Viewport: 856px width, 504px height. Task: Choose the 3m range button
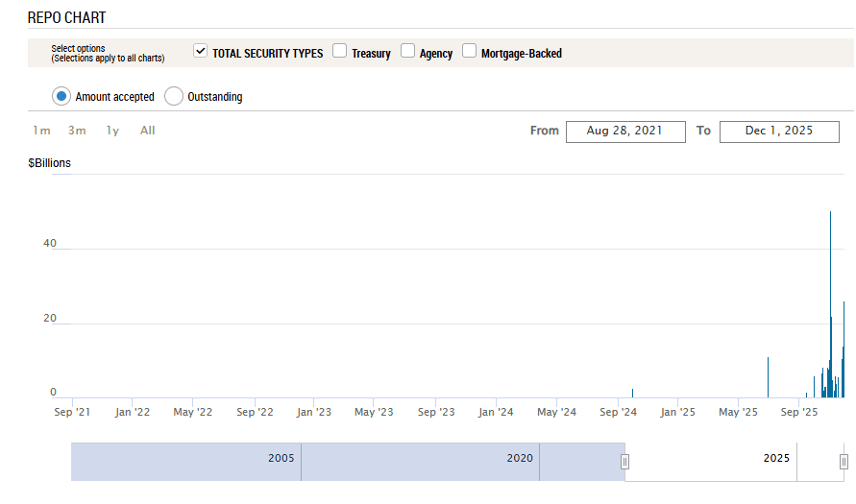pos(77,131)
